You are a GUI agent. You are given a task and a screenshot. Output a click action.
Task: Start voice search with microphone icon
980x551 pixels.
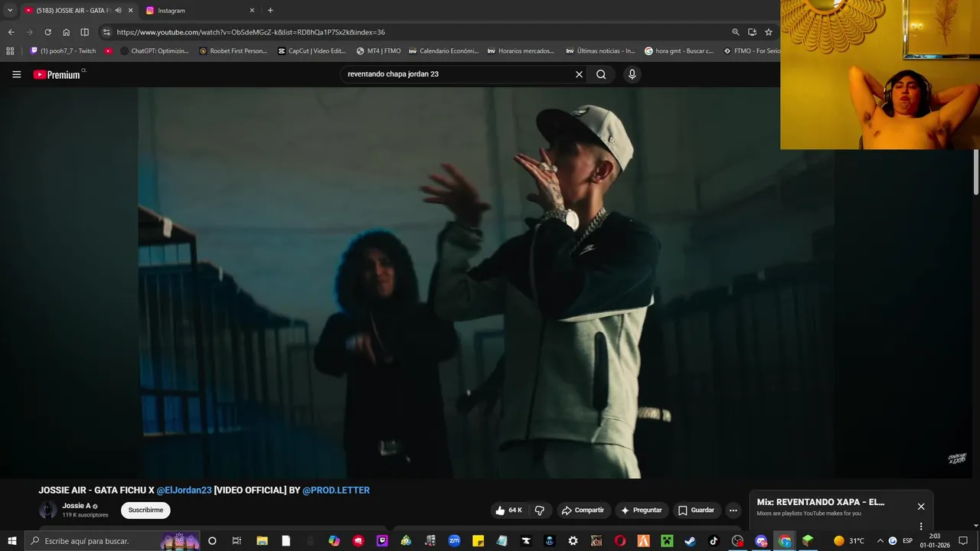click(x=632, y=74)
